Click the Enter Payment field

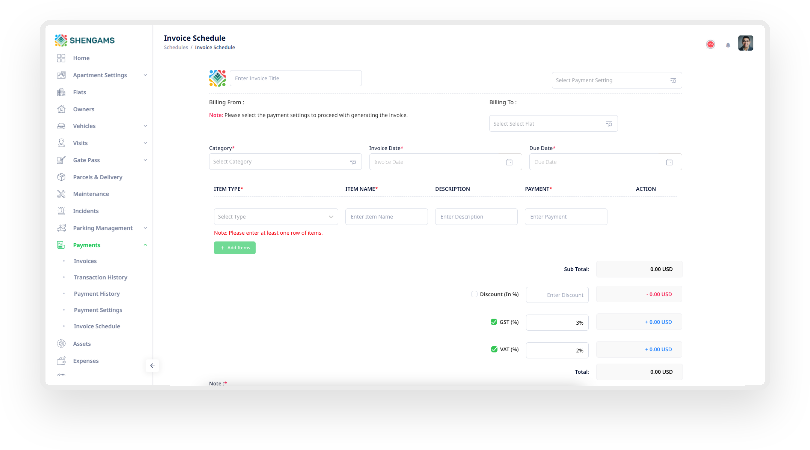click(x=566, y=216)
